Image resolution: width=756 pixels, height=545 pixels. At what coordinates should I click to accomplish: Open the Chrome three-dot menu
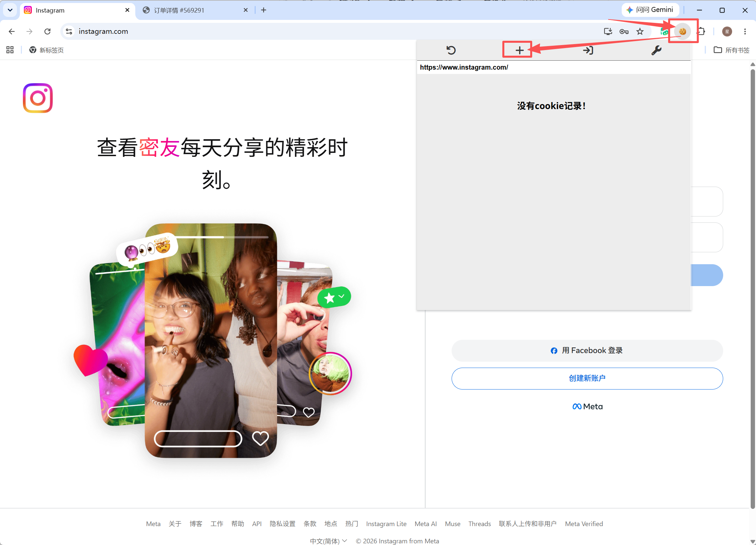(x=745, y=31)
